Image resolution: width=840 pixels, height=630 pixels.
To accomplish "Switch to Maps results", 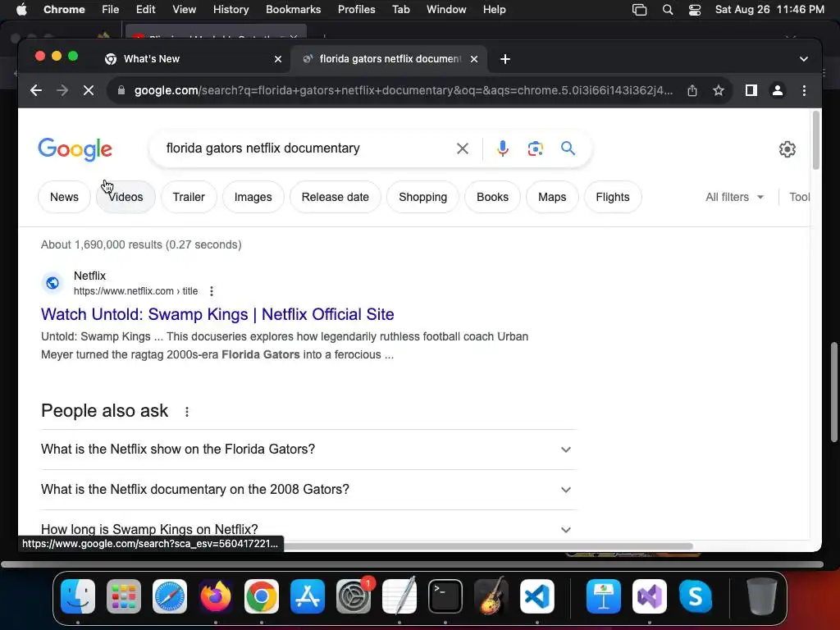I will tap(552, 197).
